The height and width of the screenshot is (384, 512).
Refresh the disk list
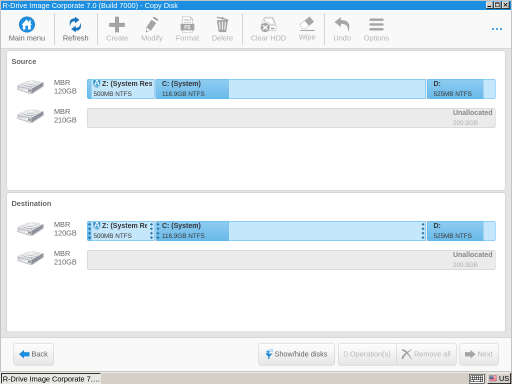tap(75, 29)
